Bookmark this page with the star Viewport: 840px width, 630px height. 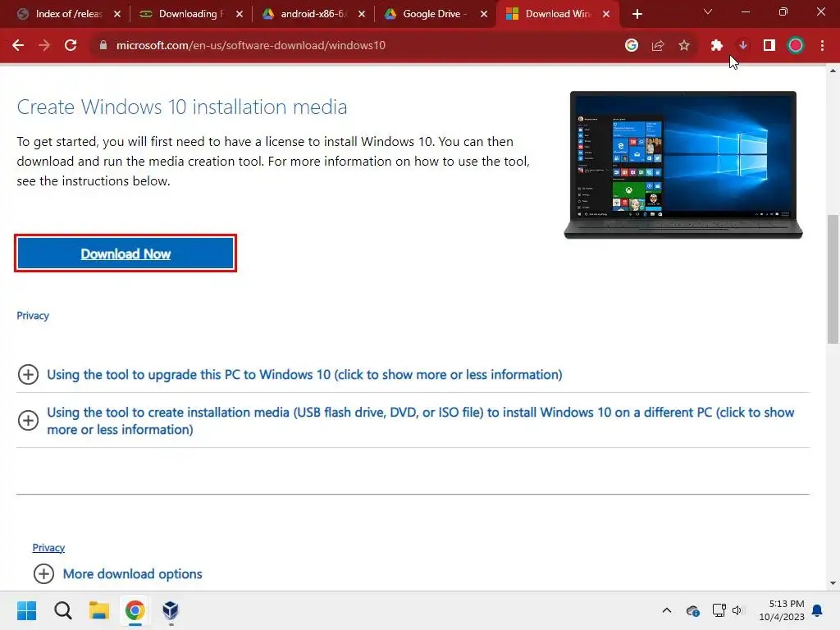point(684,46)
